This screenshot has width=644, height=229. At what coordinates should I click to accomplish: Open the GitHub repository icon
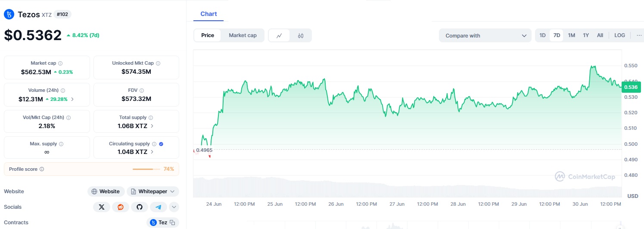click(139, 207)
